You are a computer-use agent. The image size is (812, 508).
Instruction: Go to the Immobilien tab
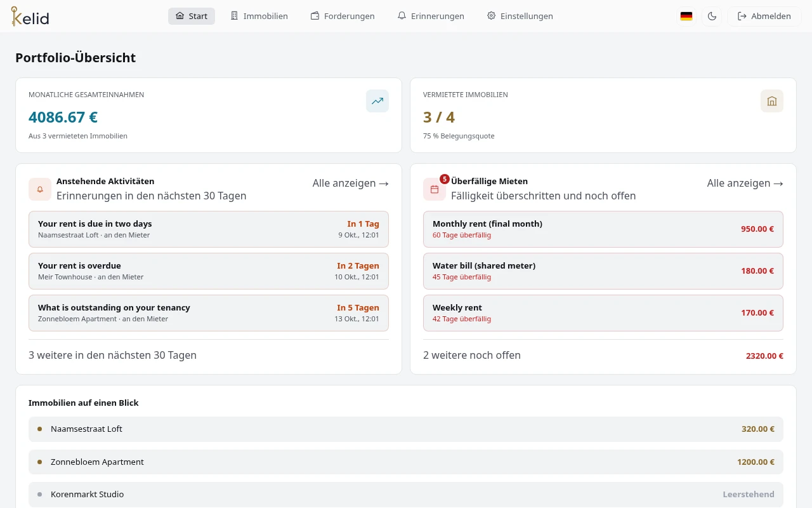pyautogui.click(x=259, y=16)
